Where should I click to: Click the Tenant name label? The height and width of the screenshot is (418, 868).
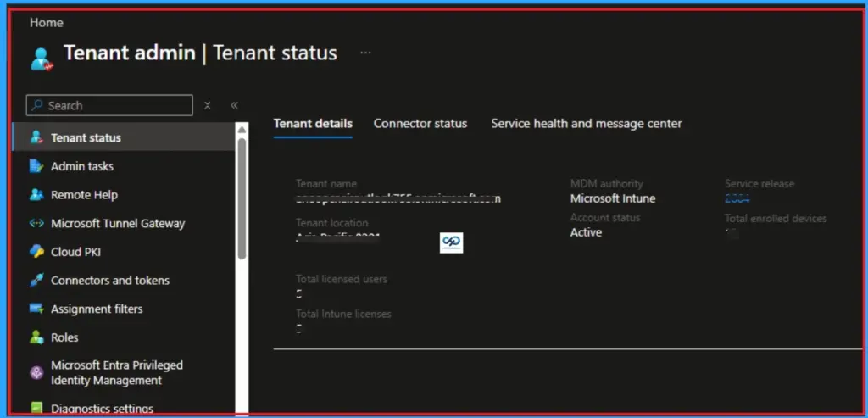click(326, 183)
